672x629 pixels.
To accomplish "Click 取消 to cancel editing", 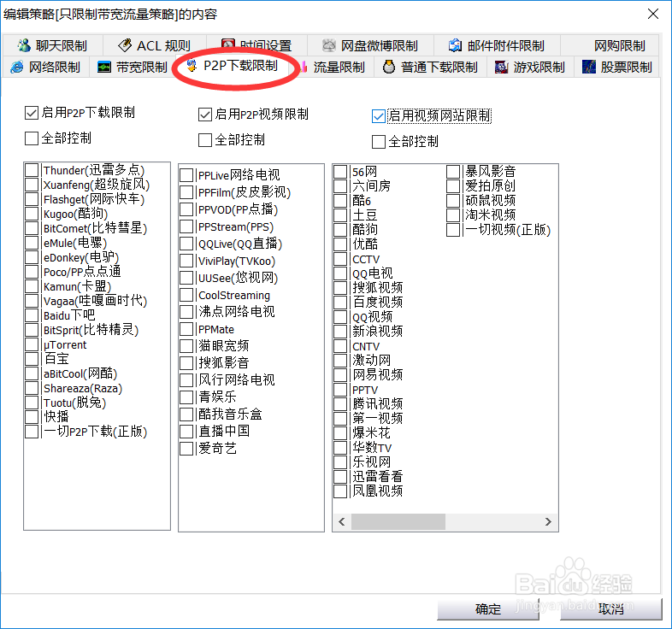I will 611,609.
